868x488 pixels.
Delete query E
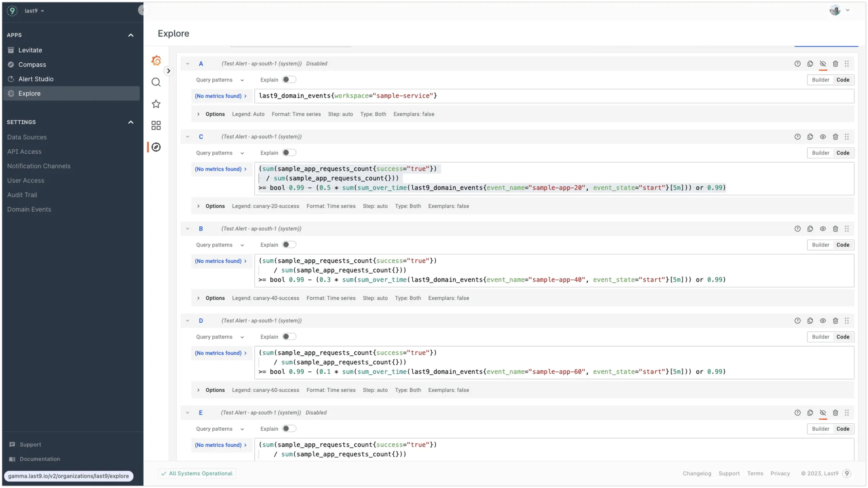pos(835,413)
